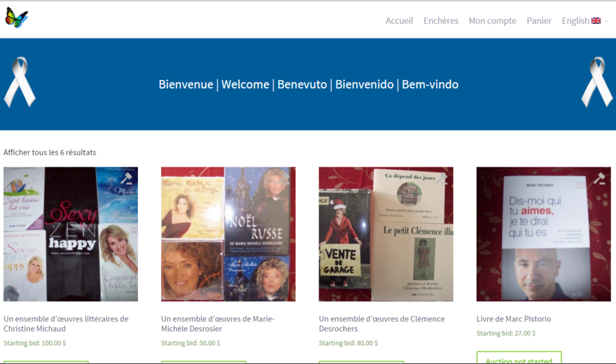Go to Mon compte page
616x364 pixels.
click(x=492, y=21)
